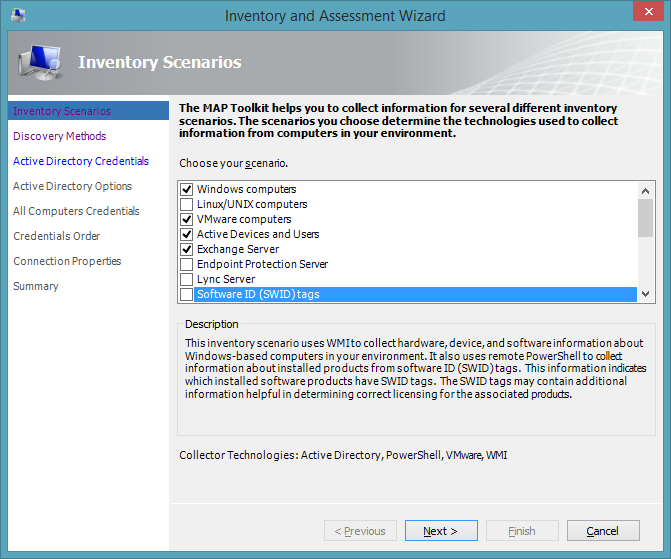Go to the Discovery Methods step
Image resolution: width=671 pixels, height=559 pixels.
tap(59, 136)
